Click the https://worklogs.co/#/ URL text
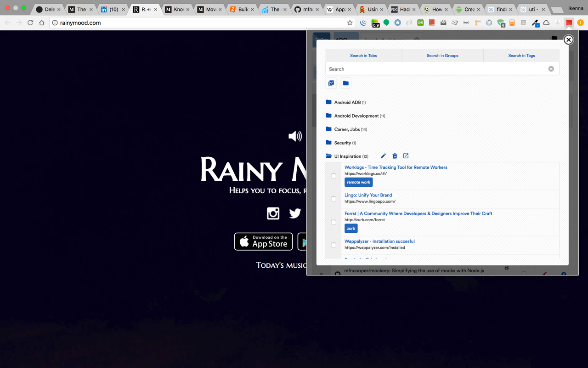The height and width of the screenshot is (368, 588). [366, 174]
